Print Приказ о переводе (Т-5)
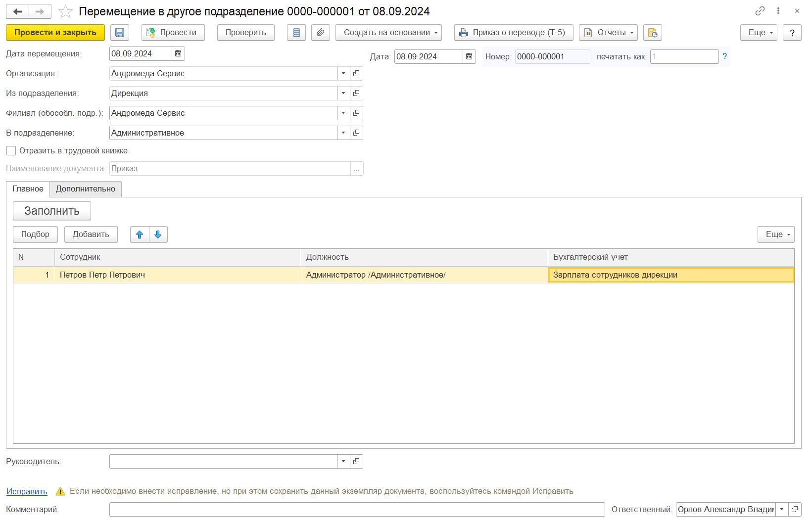812x523 pixels. coord(513,33)
